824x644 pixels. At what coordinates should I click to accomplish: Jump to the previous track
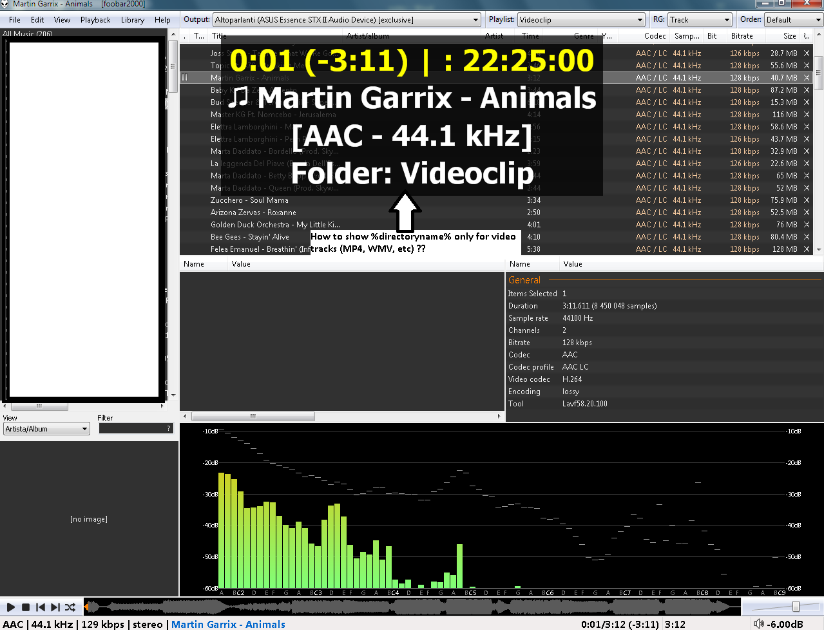(x=41, y=607)
